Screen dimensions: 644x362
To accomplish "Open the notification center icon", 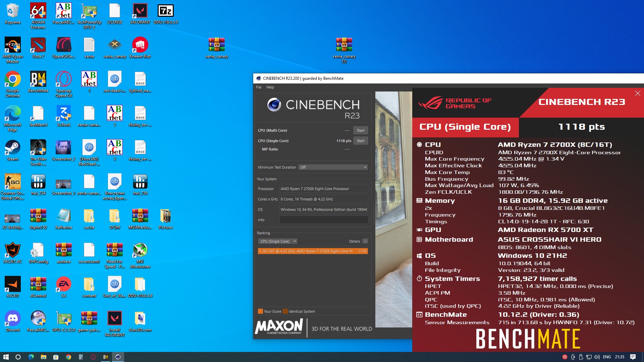I will point(633,357).
